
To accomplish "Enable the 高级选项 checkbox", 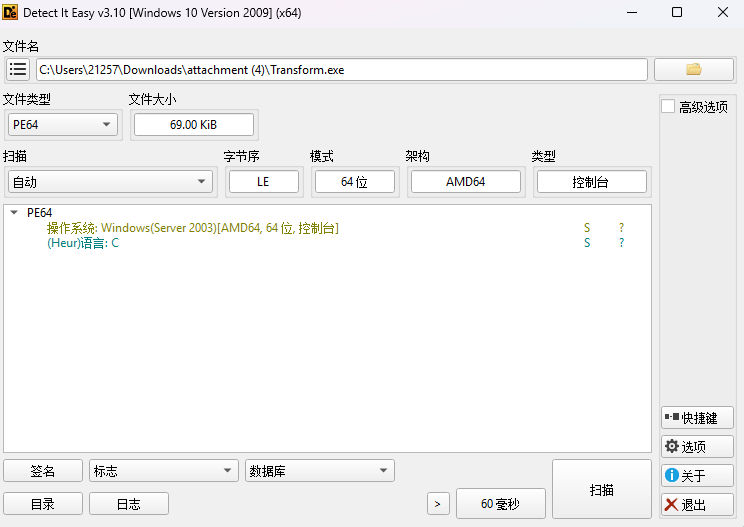I will tap(668, 106).
